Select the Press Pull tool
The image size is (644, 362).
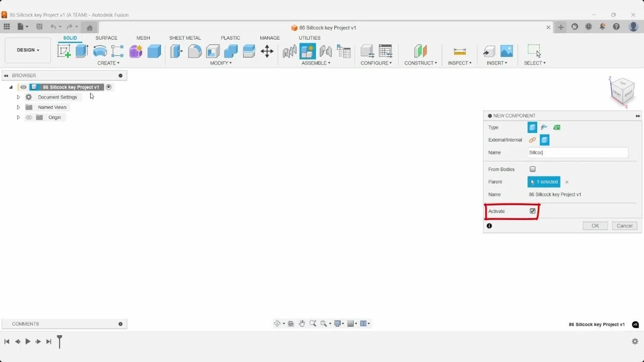click(x=176, y=51)
